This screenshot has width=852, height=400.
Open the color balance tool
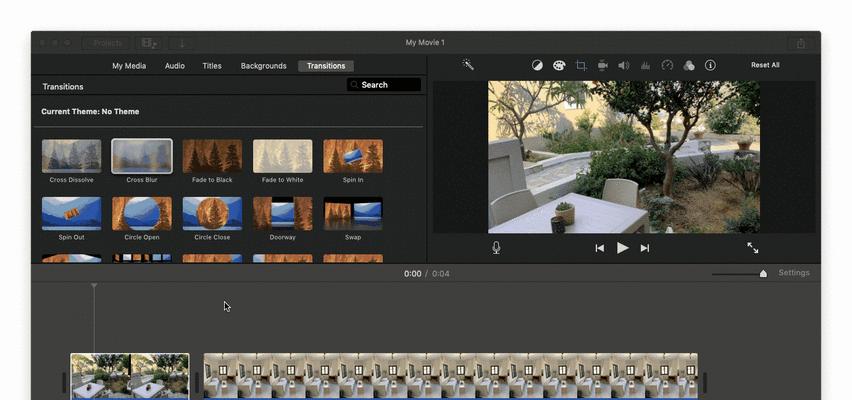click(537, 65)
